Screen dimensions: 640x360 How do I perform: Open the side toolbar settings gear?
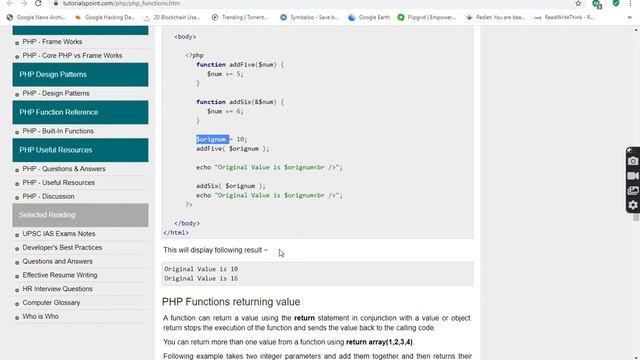point(633,205)
